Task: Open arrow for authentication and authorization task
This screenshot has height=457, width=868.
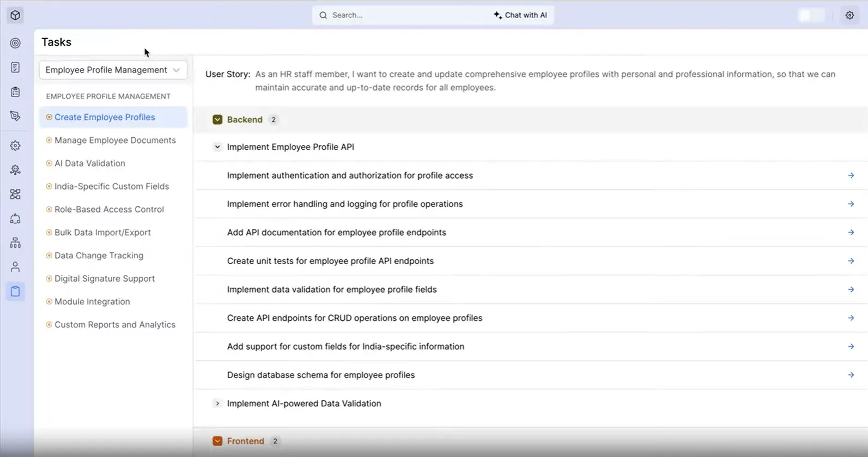Action: 851,175
